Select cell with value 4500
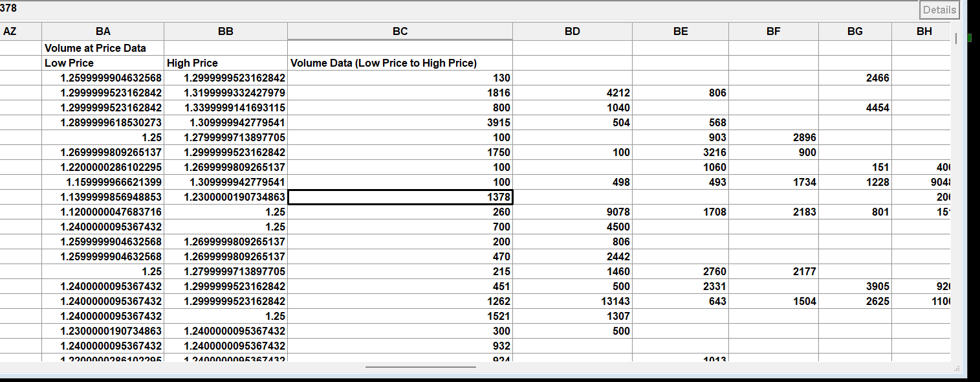 point(572,227)
